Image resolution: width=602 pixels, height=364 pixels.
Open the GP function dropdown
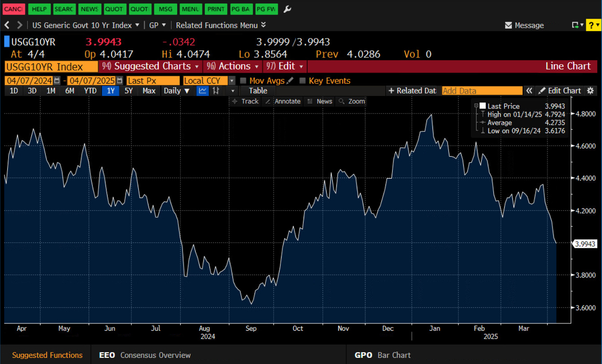click(157, 25)
